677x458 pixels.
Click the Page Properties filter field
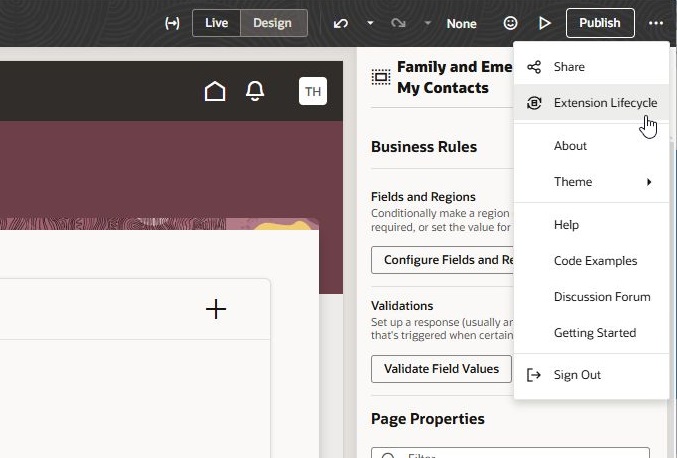coord(510,454)
